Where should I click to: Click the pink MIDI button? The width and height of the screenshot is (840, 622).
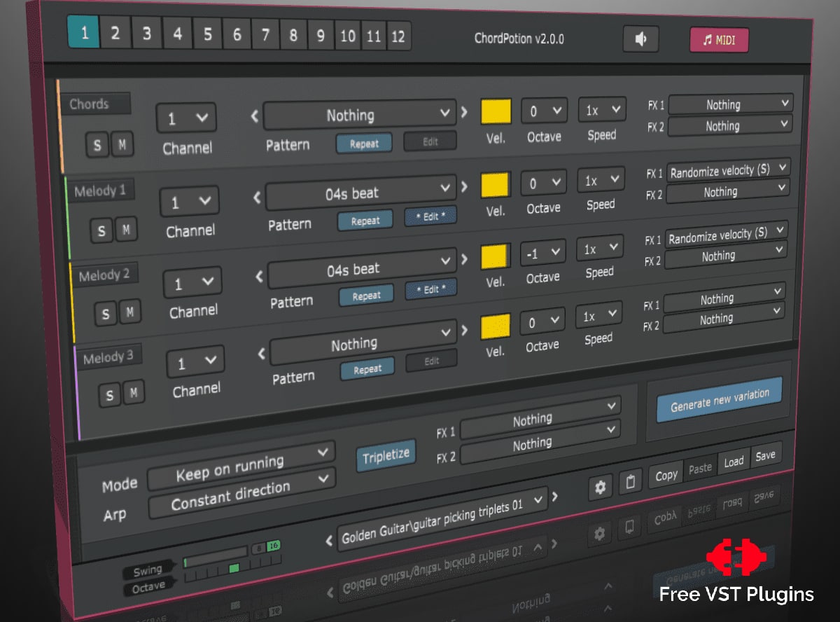point(719,39)
